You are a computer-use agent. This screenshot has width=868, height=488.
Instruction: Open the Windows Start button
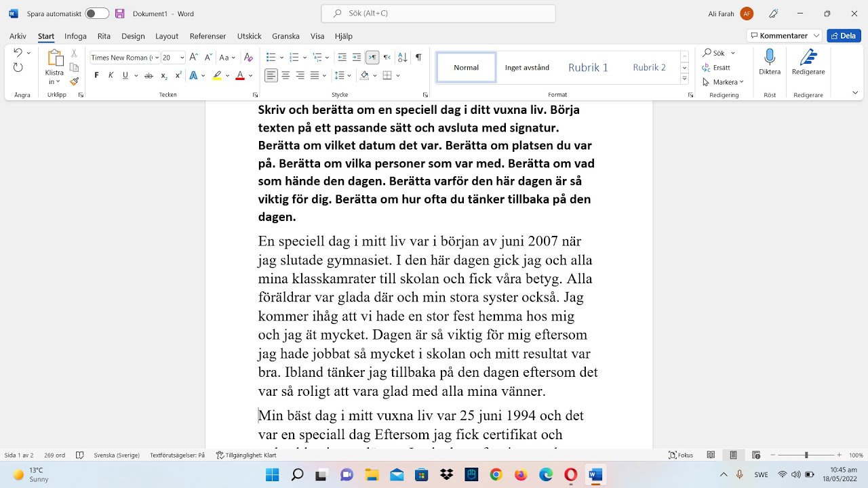pyautogui.click(x=272, y=474)
